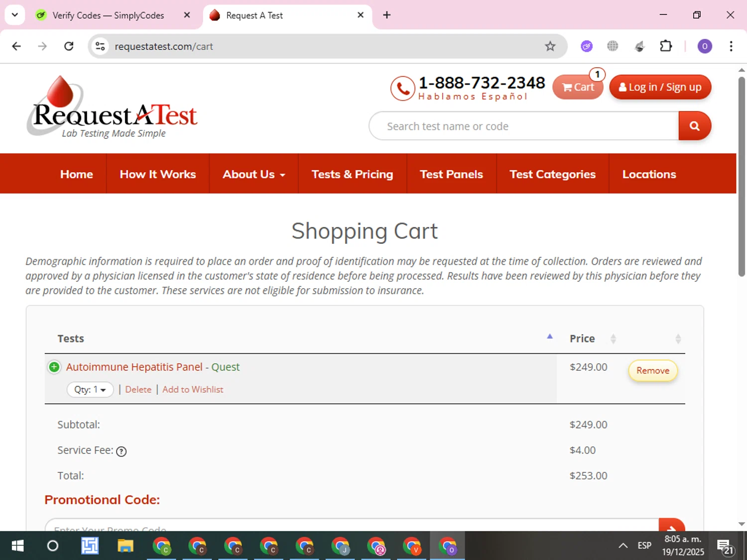Bookmark this page with the star icon
This screenshot has height=560, width=747.
point(550,46)
